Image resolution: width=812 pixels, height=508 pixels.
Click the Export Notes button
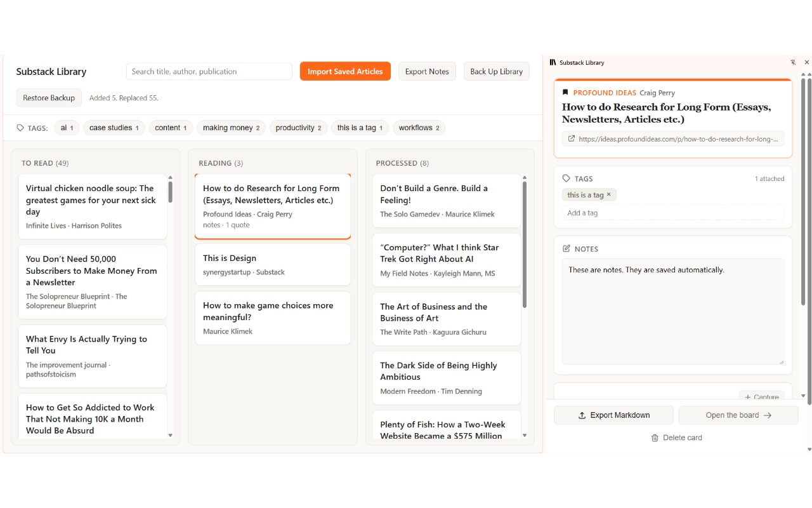pyautogui.click(x=427, y=71)
